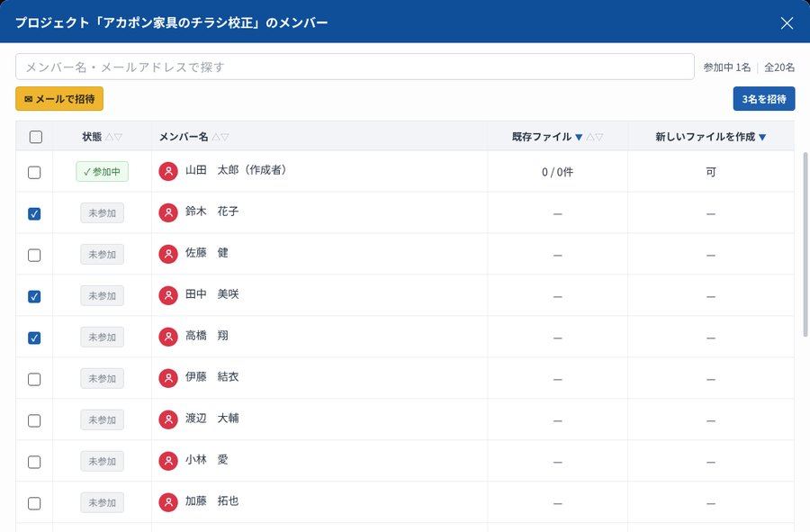Select the name 田中 美咲
Viewport: 810px width, 532px height.
click(211, 293)
